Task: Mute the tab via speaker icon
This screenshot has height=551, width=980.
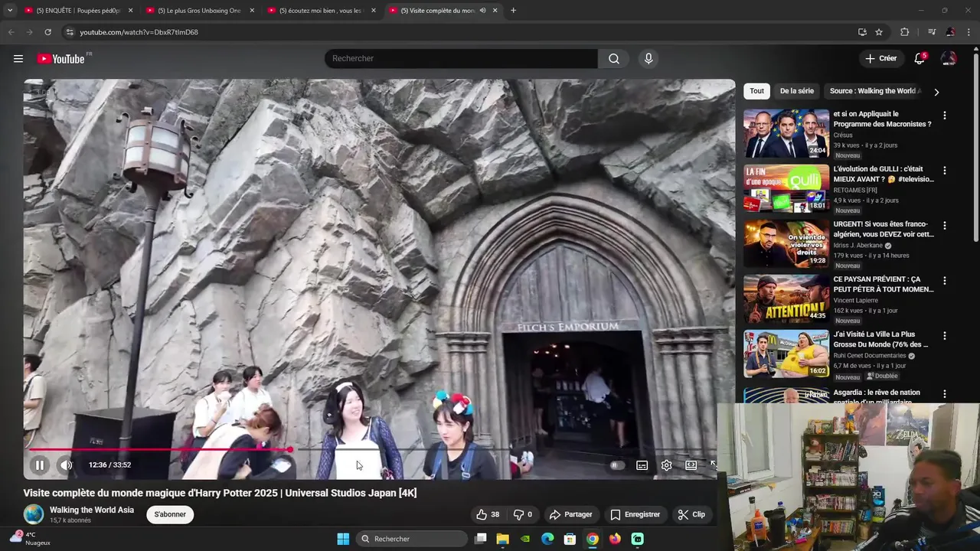Action: 482,11
